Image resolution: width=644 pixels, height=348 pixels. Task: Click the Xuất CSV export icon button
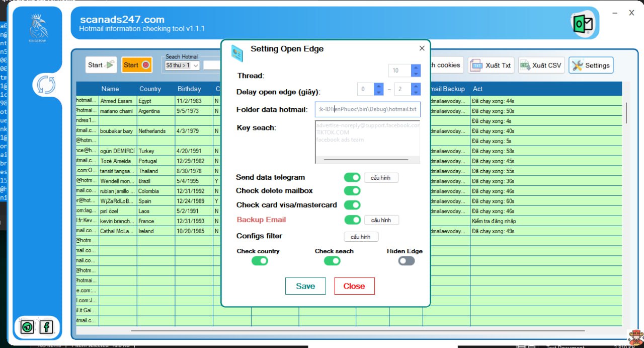pyautogui.click(x=540, y=65)
